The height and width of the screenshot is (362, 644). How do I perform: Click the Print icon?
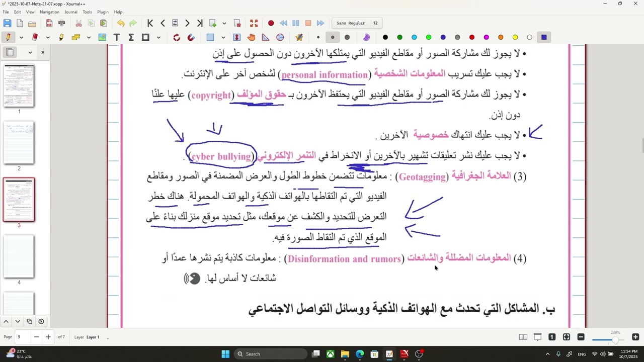click(61, 23)
